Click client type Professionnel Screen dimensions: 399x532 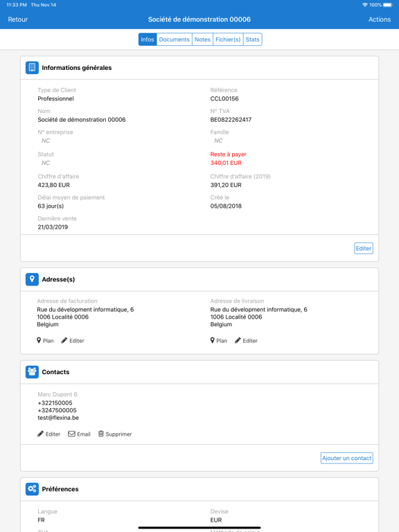(x=55, y=99)
